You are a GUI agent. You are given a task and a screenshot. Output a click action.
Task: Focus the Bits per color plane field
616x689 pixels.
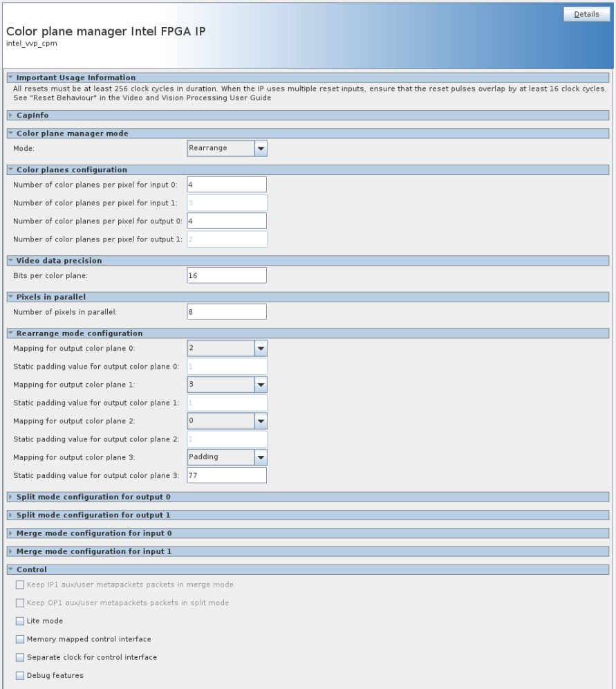pyautogui.click(x=227, y=275)
